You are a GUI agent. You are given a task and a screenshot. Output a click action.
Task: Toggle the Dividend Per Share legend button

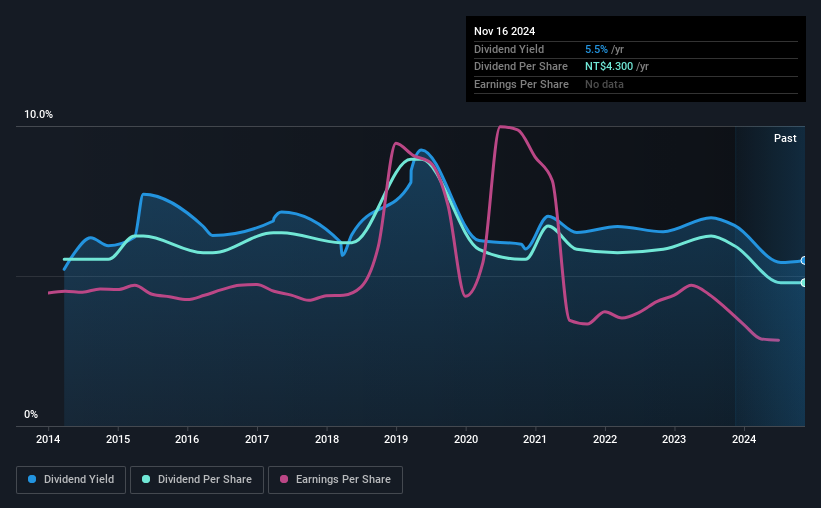tap(197, 480)
